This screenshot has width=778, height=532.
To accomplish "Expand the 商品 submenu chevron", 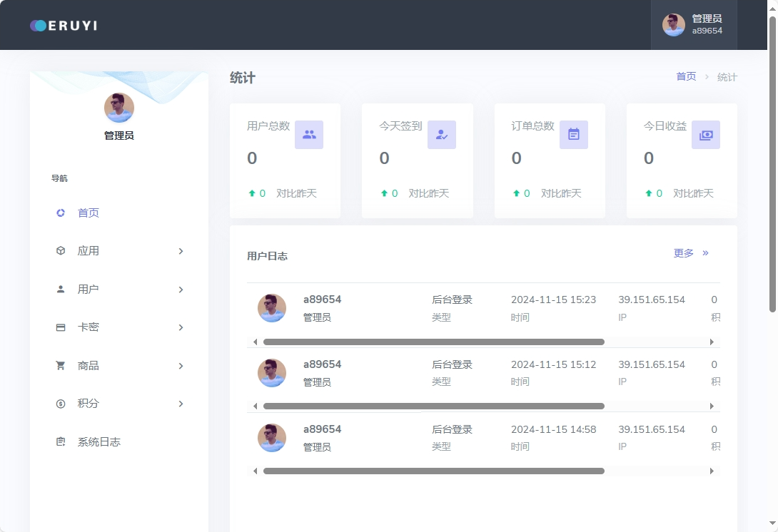I will (x=181, y=366).
